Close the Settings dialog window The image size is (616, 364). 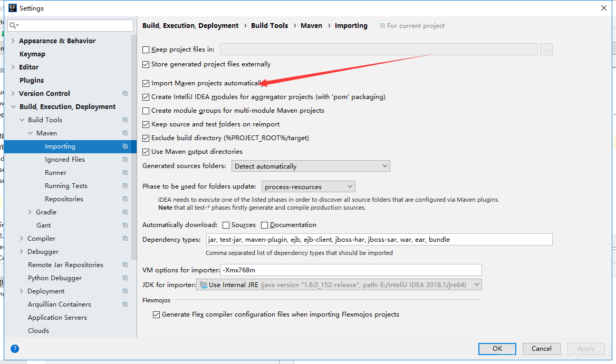604,8
